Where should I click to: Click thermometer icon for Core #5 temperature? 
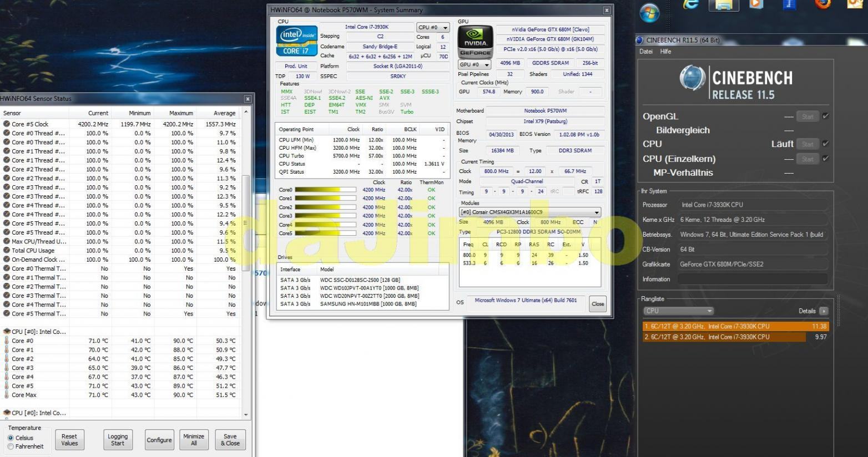tap(7, 386)
